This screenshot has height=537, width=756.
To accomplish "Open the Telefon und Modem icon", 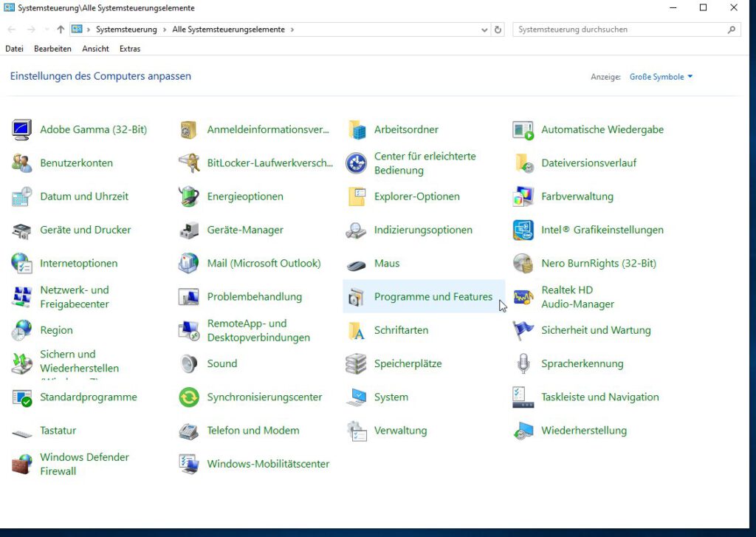I will tap(188, 431).
